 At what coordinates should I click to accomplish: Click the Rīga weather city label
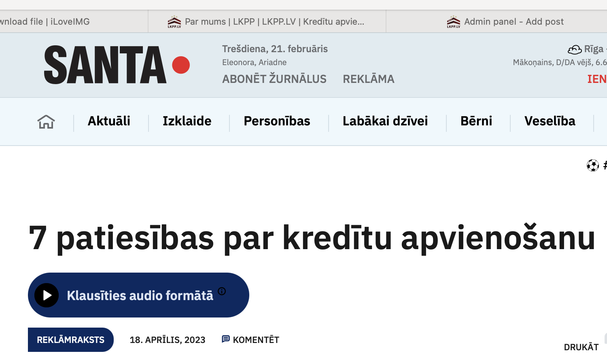coord(594,49)
